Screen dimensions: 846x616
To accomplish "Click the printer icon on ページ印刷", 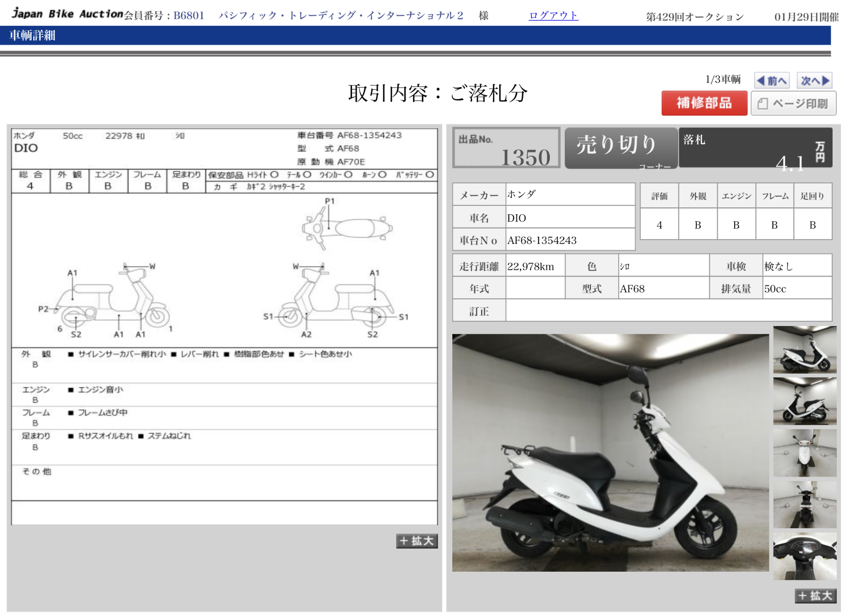I will pyautogui.click(x=763, y=104).
